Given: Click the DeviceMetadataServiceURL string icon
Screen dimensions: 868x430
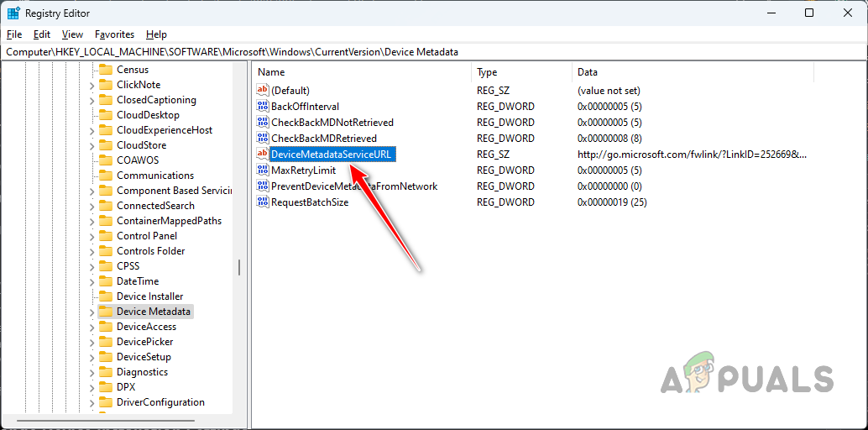Looking at the screenshot, I should [x=262, y=154].
